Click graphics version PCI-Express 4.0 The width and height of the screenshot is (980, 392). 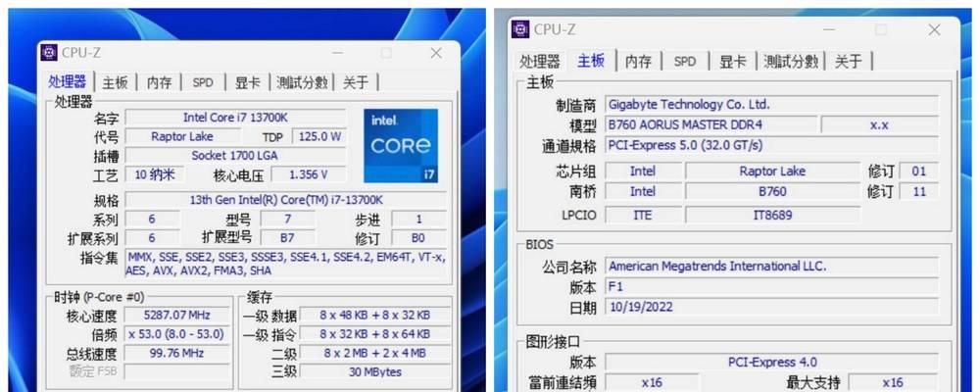pos(772,362)
